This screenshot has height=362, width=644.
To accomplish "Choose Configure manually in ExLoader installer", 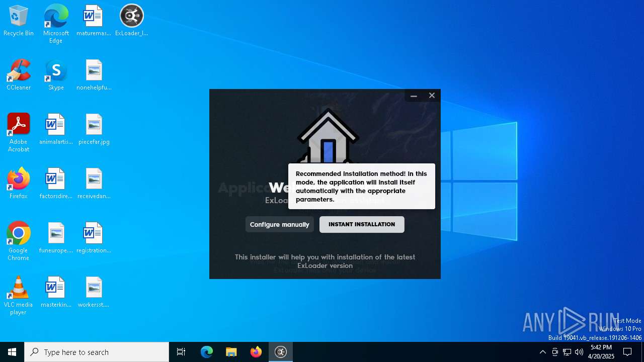I will 280,224.
